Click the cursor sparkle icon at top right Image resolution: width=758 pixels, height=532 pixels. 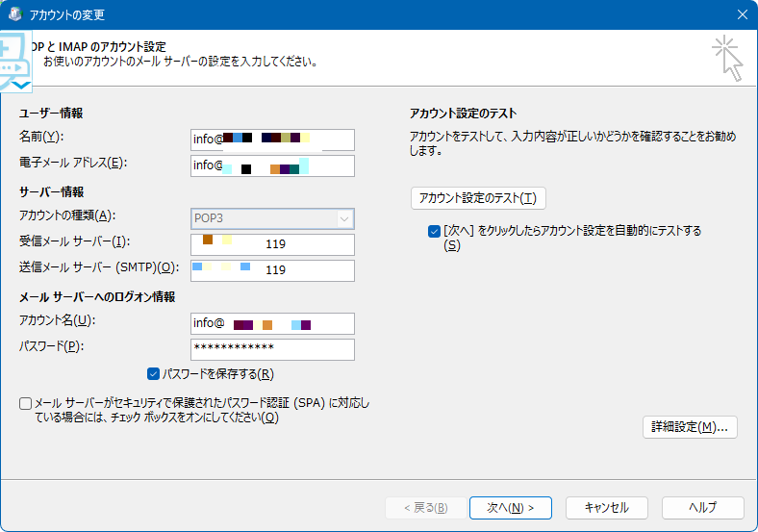(x=728, y=59)
